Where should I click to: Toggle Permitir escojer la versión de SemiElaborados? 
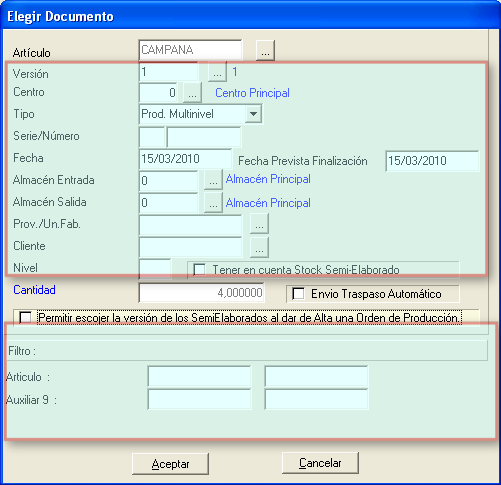point(26,318)
